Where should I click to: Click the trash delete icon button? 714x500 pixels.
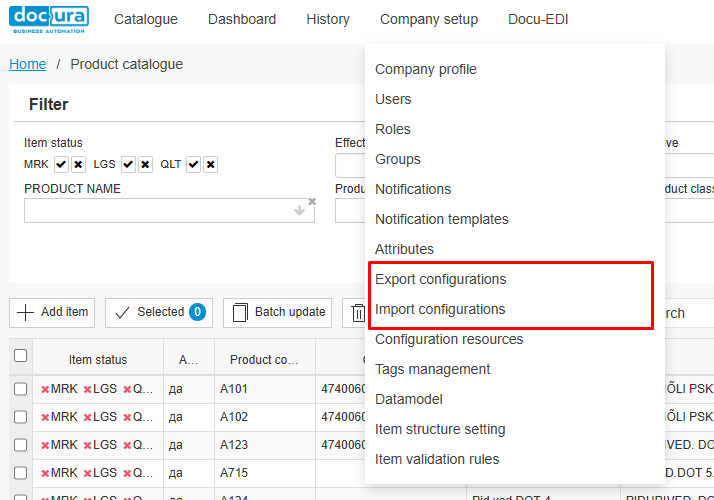click(354, 312)
